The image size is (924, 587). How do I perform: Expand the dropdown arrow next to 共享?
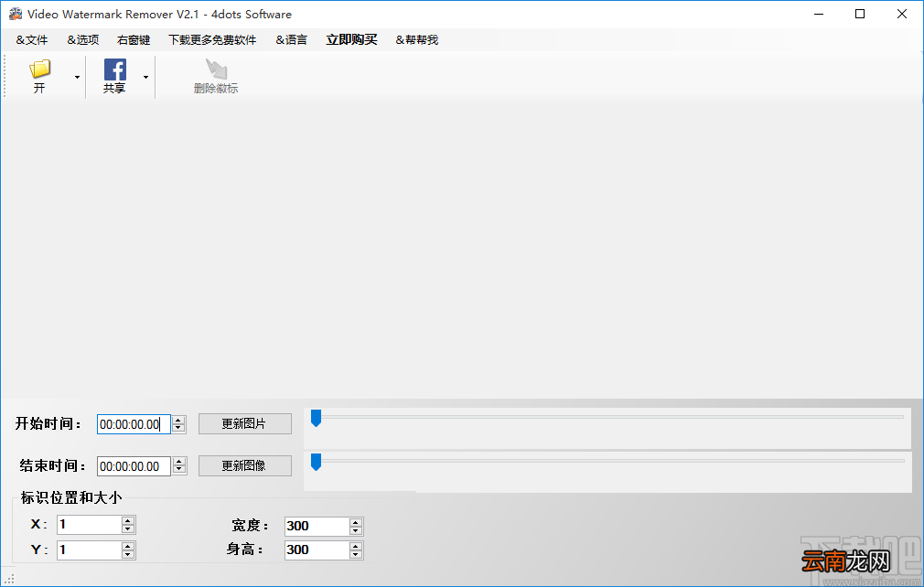coord(145,77)
